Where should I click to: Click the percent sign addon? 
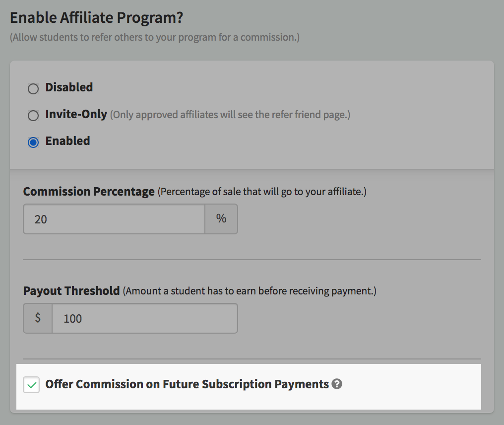pos(221,219)
